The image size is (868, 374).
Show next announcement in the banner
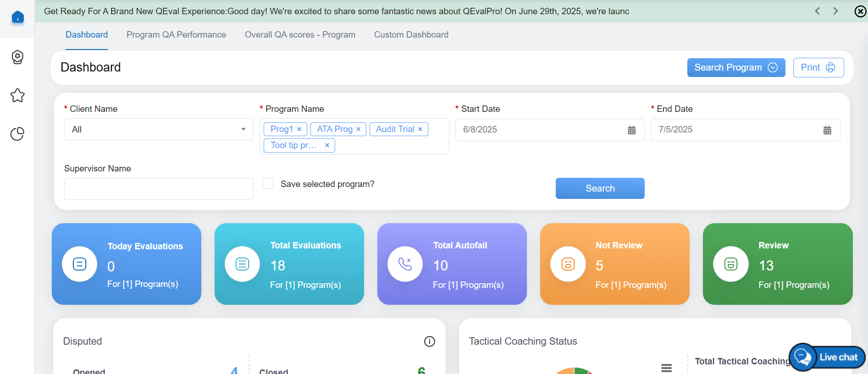[835, 11]
